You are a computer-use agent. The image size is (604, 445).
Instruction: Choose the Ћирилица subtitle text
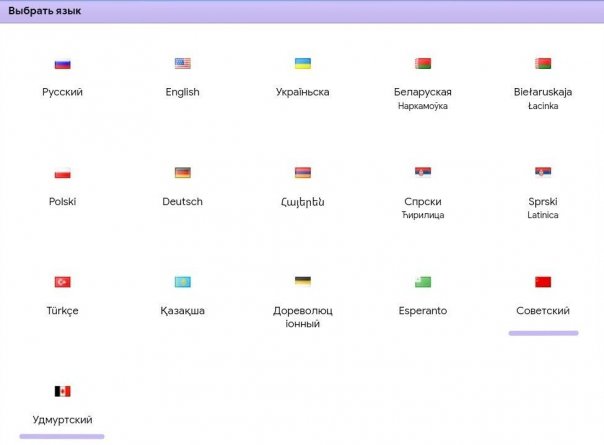(x=423, y=215)
